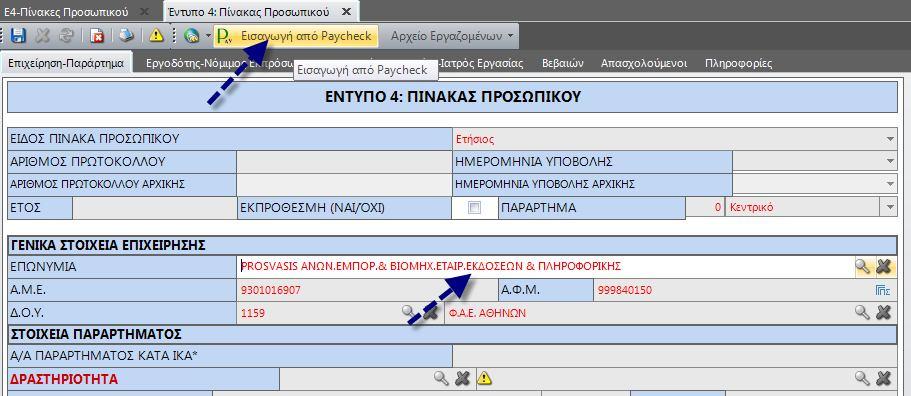Search tax offices via the Φ.Α.Ε. ΑΘΗΝΩΝ magnifier

point(862,312)
